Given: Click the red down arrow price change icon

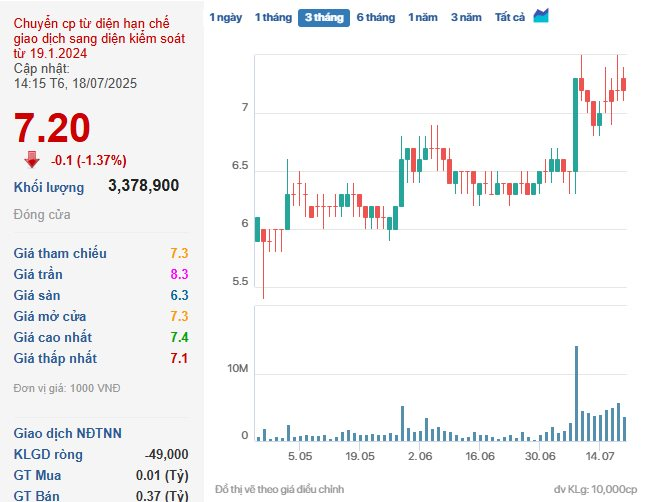Looking at the screenshot, I should pyautogui.click(x=32, y=159).
